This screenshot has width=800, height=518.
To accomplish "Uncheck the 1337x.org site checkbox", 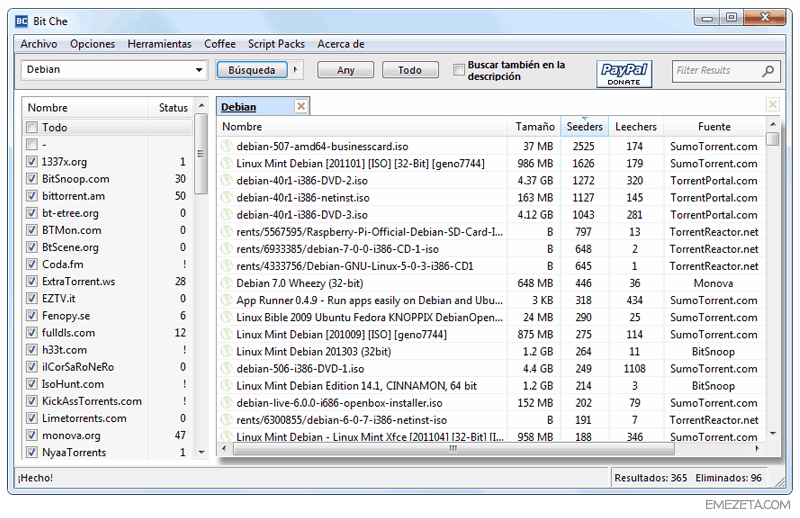I will point(32,162).
